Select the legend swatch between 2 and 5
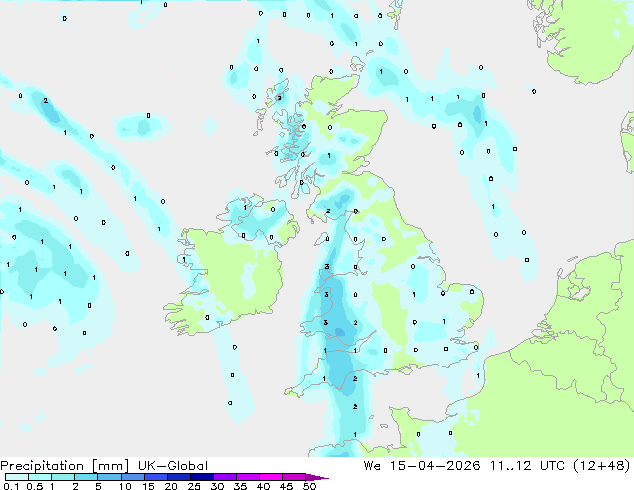The width and height of the screenshot is (634, 490). click(86, 477)
